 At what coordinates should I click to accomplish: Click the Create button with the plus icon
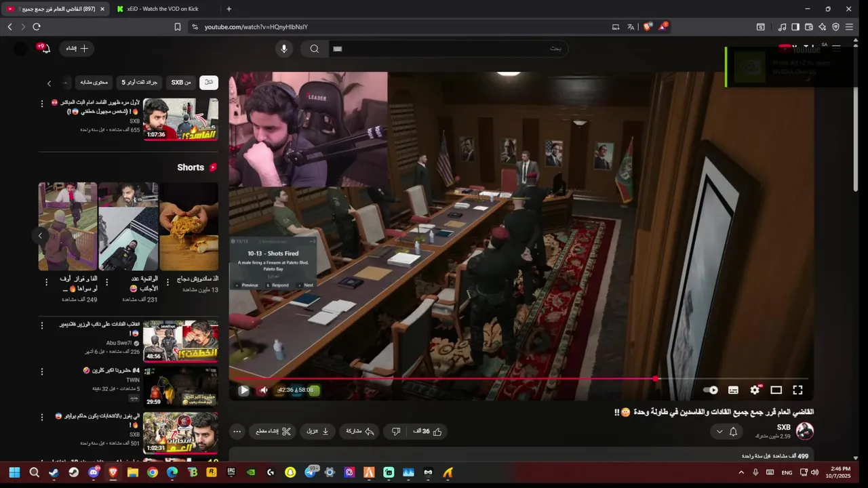[77, 49]
